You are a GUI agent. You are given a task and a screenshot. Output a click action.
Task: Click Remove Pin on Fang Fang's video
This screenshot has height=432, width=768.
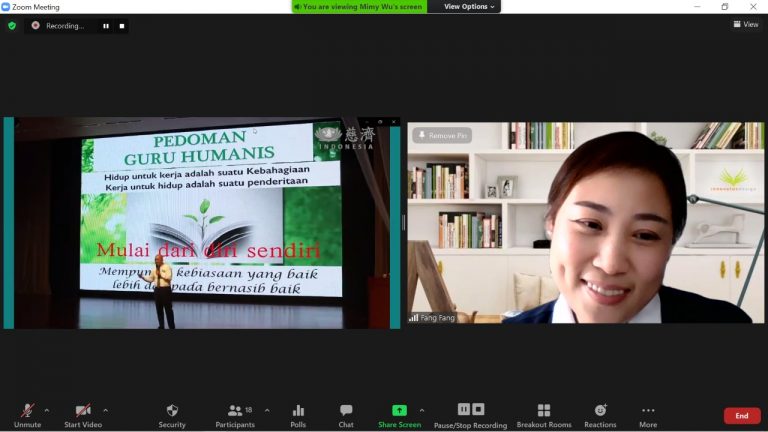441,135
